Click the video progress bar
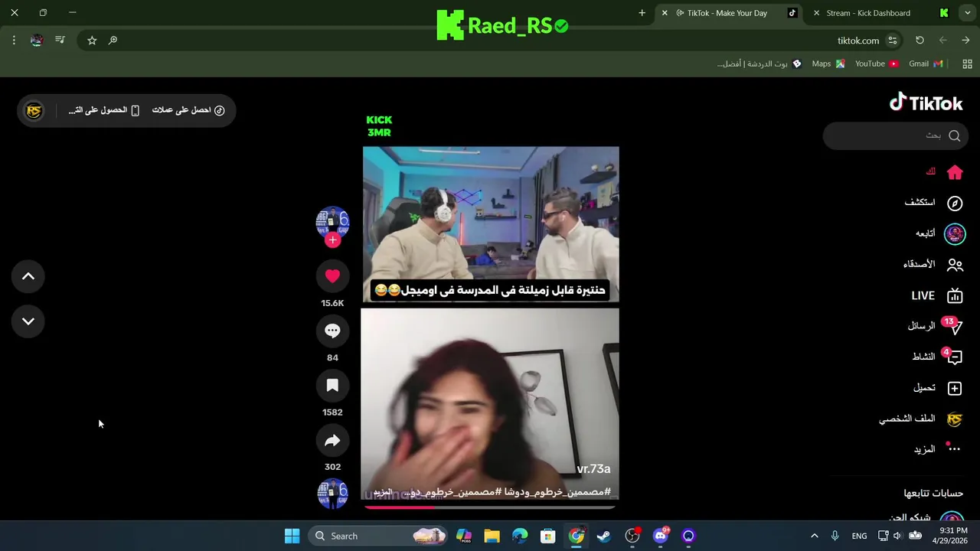The height and width of the screenshot is (551, 980). pos(490,507)
